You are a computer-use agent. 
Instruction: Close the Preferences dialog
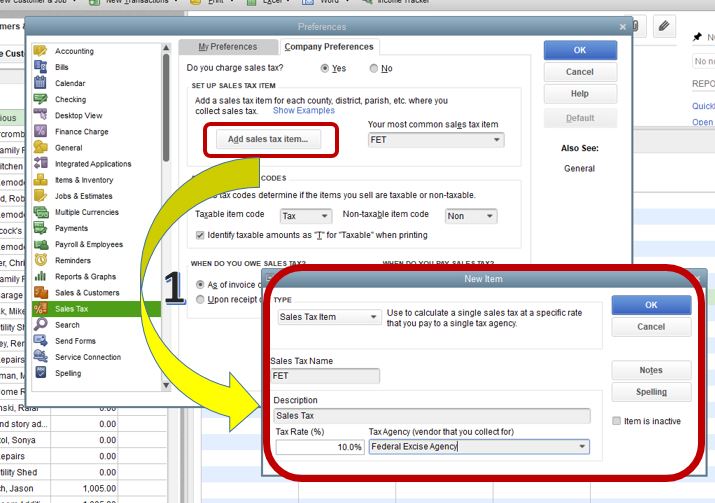click(x=622, y=27)
